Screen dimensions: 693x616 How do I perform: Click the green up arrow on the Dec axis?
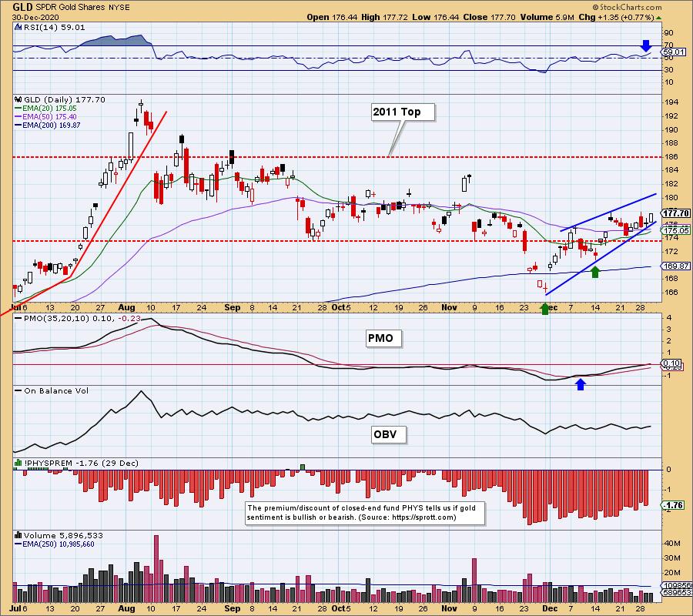click(545, 309)
